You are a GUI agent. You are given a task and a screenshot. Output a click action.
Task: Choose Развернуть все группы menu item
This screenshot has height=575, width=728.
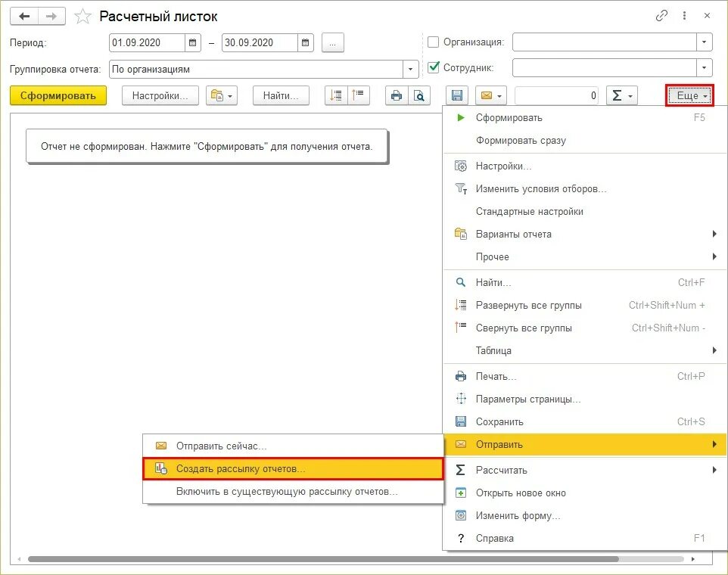[585, 306]
